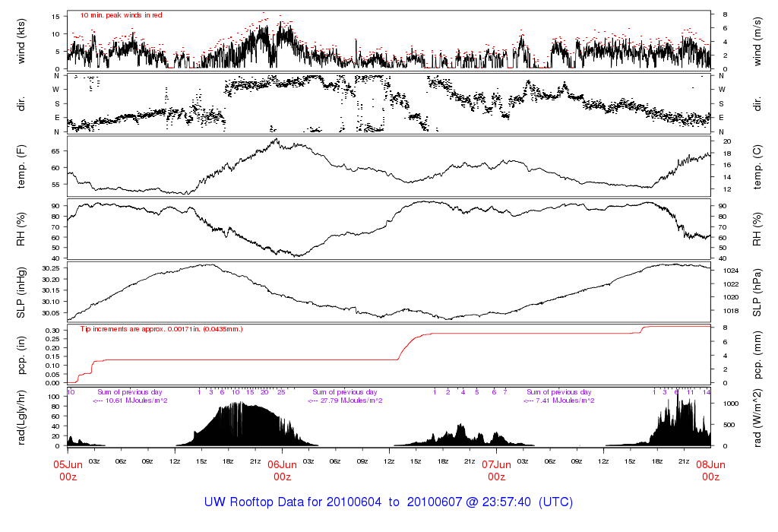Select the "SLP (hPa)" axis label
The image size is (778, 532).
757,293
